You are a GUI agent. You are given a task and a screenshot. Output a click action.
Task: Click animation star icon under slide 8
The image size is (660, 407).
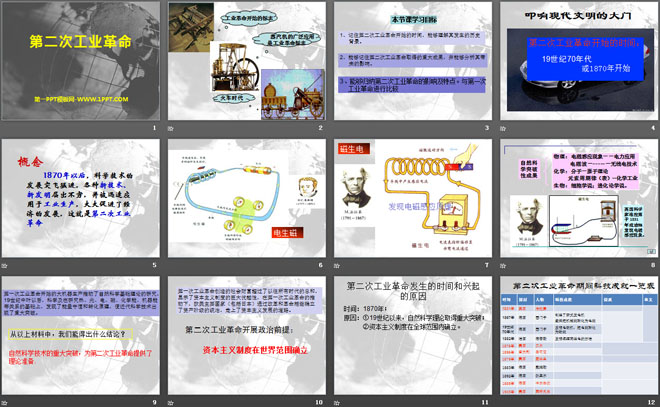click(x=503, y=266)
